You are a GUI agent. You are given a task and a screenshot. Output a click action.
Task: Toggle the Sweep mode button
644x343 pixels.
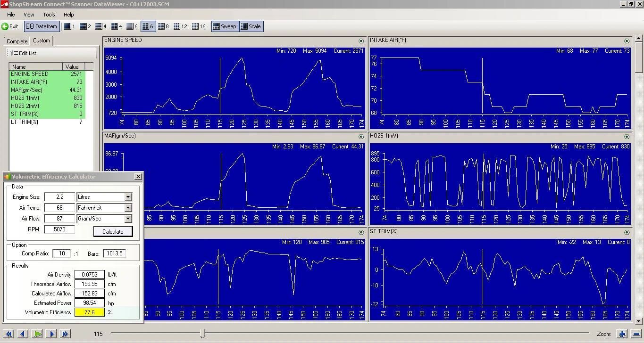[225, 26]
